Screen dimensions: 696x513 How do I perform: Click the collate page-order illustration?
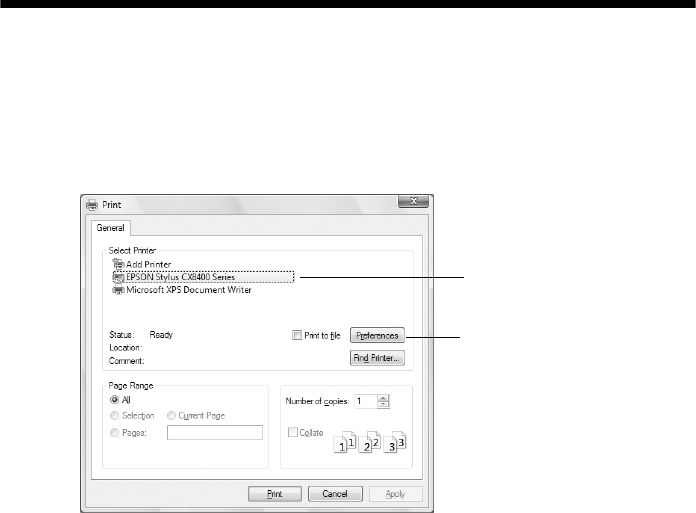(x=369, y=442)
